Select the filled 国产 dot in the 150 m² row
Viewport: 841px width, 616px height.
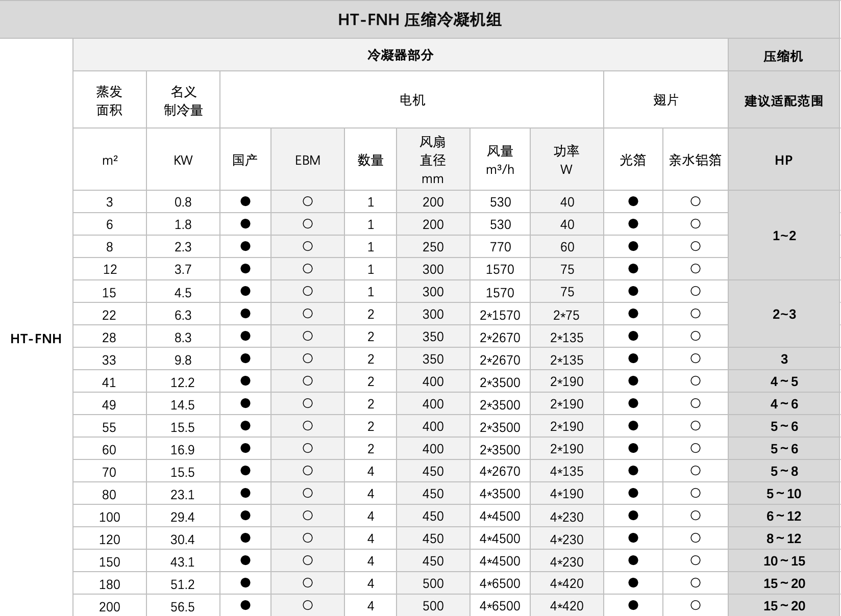point(245,560)
